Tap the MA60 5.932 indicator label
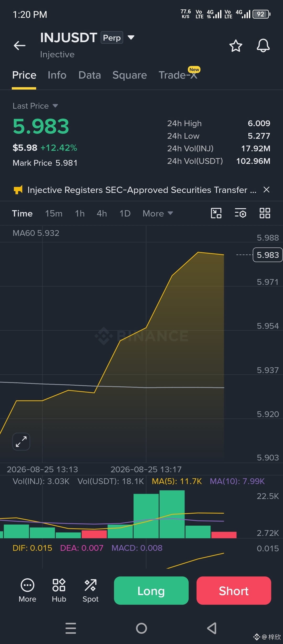283x644 pixels. click(x=36, y=233)
